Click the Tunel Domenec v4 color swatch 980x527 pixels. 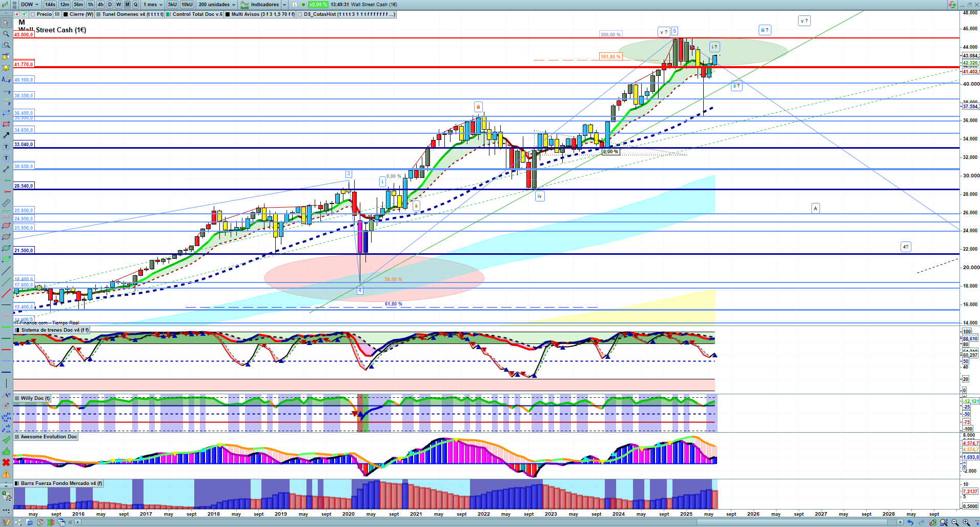click(x=98, y=14)
